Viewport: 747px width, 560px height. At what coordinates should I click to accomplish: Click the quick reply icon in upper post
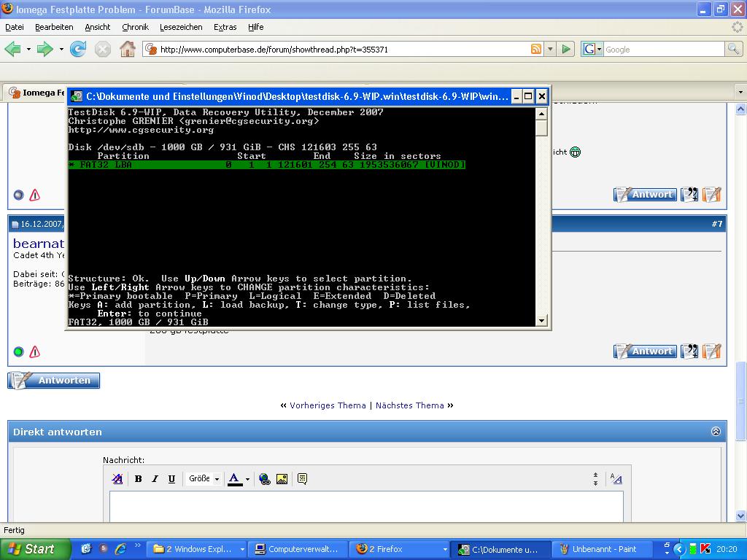point(711,194)
